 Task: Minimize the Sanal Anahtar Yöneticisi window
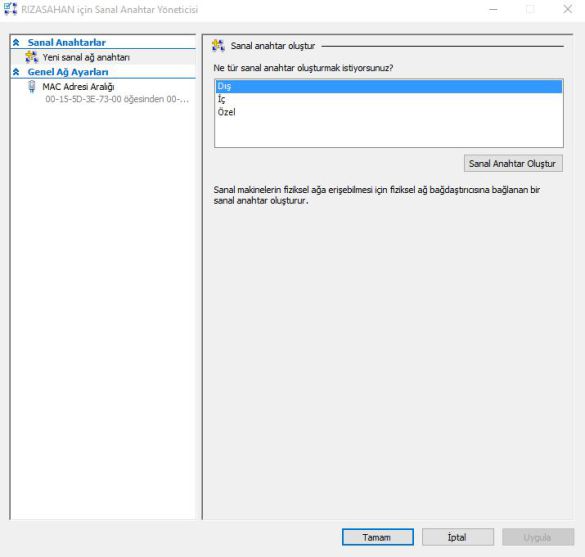494,9
